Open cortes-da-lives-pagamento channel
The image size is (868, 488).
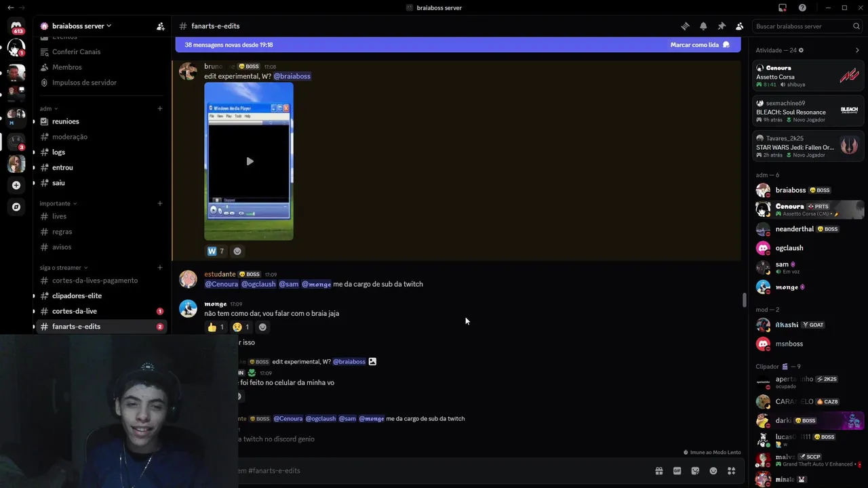tap(102, 281)
